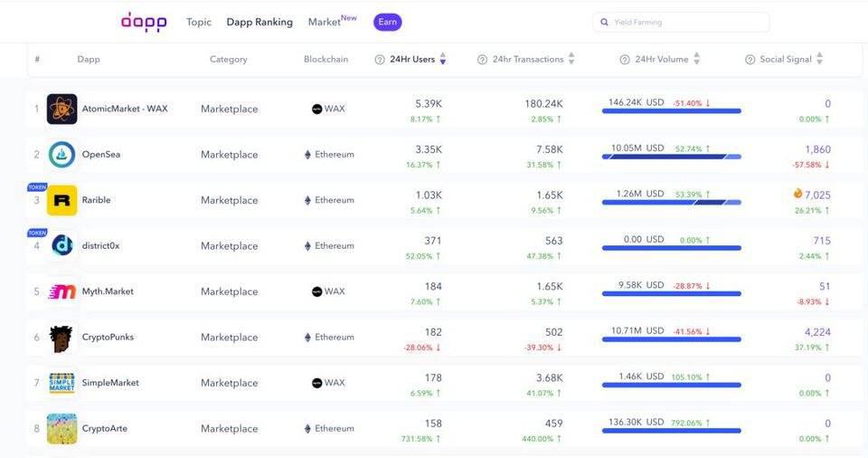
Task: Click the purple Earn button
Action: [388, 23]
